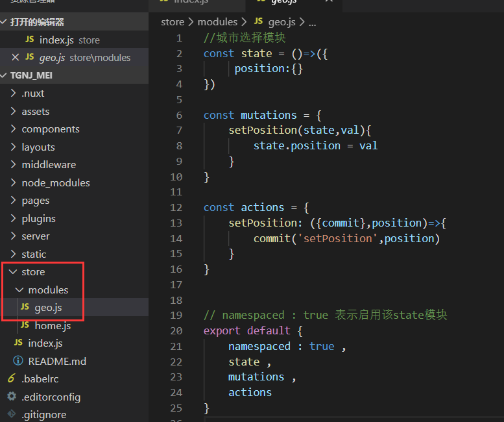
Task: Expand the .nuxt folder
Action: click(x=13, y=93)
